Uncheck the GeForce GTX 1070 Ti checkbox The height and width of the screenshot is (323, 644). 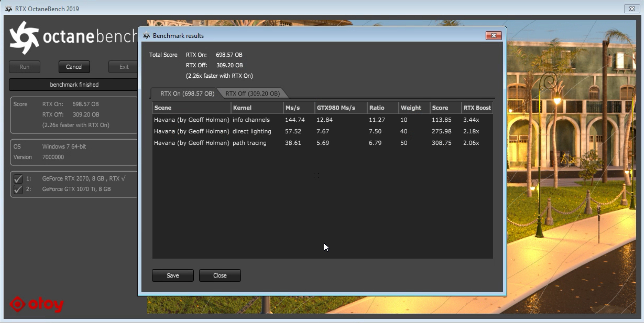(18, 189)
